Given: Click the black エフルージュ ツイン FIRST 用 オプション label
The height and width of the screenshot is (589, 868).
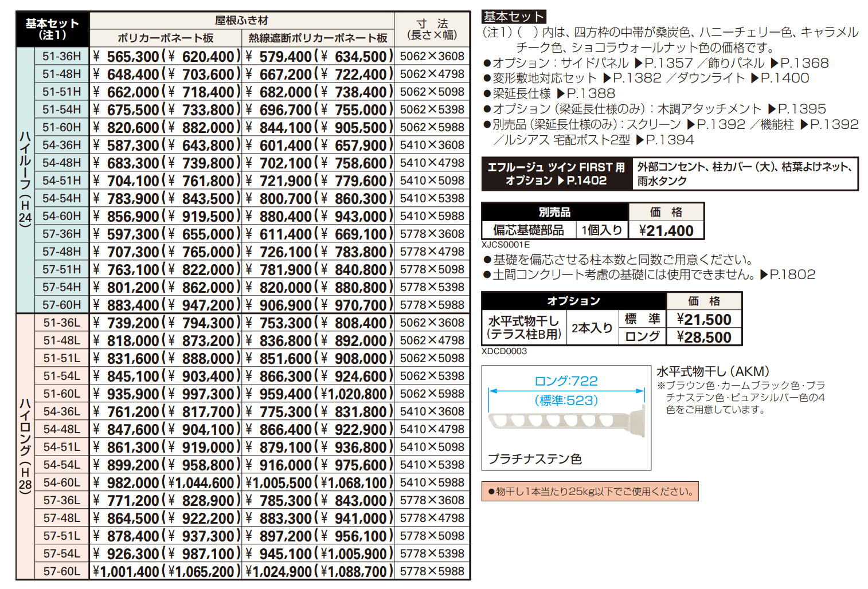Looking at the screenshot, I should click(556, 174).
